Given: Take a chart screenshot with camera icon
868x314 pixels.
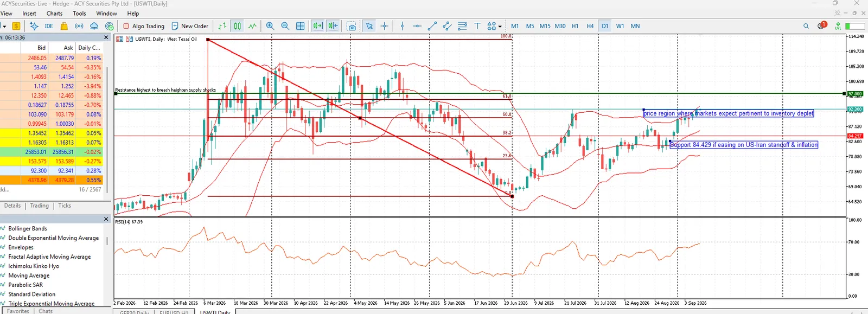Looking at the screenshot, I should pyautogui.click(x=352, y=26).
